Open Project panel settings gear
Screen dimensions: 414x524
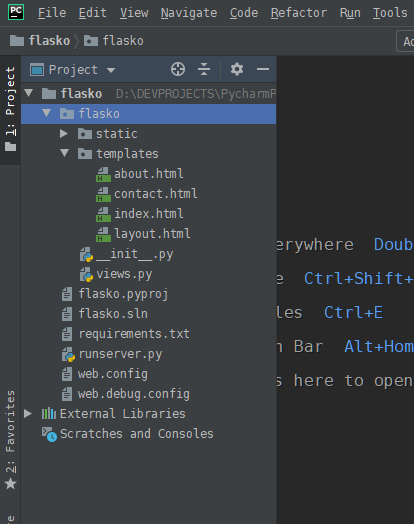pos(237,70)
